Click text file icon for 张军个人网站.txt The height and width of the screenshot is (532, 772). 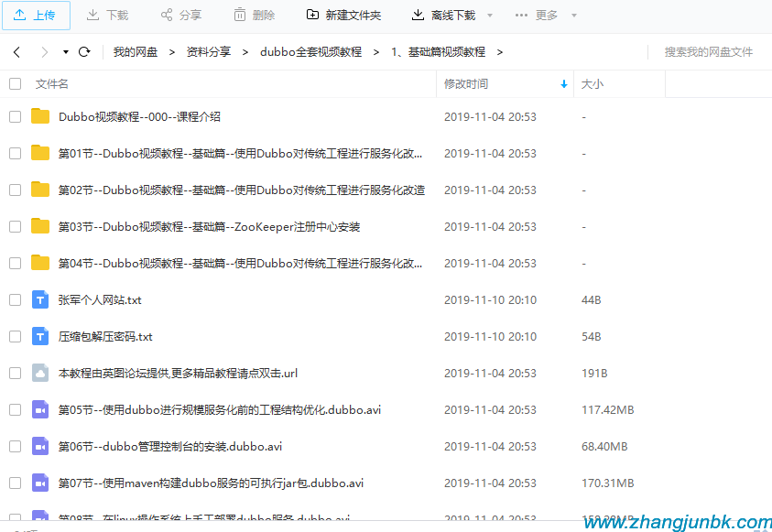click(x=40, y=299)
